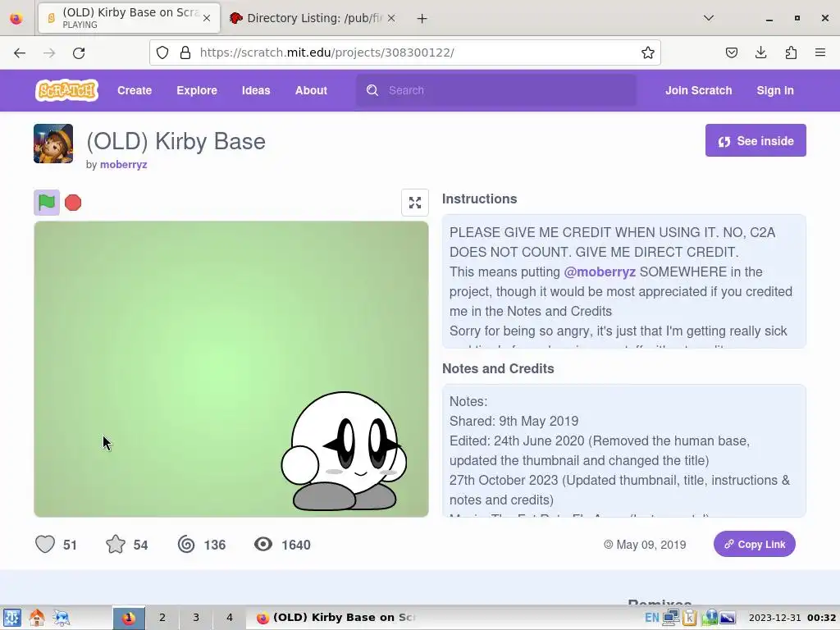Open the Scratch logo home link
Viewport: 840px width, 630px height.
[x=67, y=90]
